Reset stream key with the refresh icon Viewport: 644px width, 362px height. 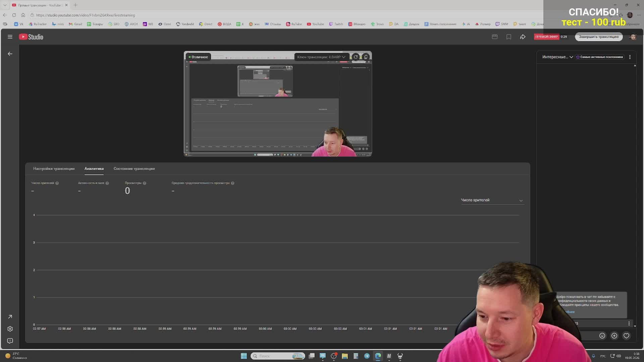click(x=356, y=57)
